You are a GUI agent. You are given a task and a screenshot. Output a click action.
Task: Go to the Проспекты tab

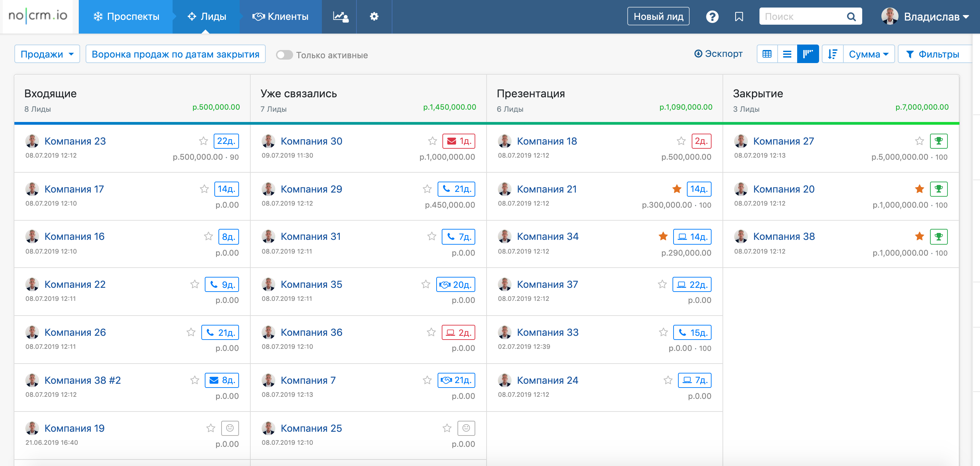(126, 16)
